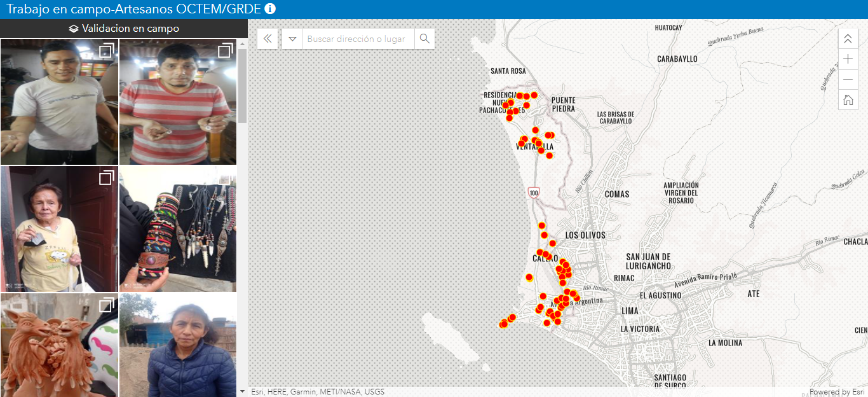Click the 'HUATOCAY' map label

[668, 27]
